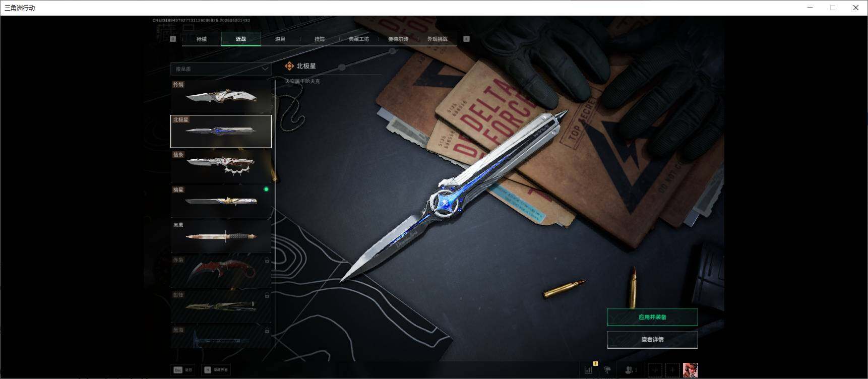Open the 典藏工坊 tab
The height and width of the screenshot is (379, 868).
tap(359, 39)
